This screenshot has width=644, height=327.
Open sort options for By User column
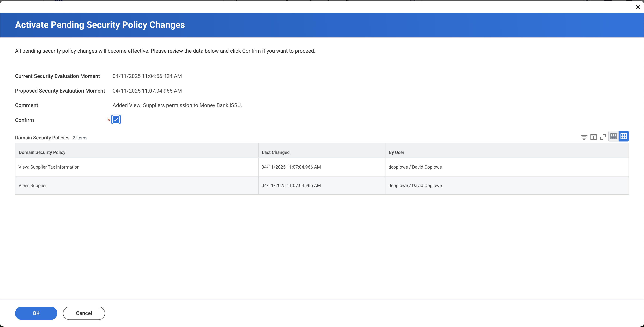396,152
